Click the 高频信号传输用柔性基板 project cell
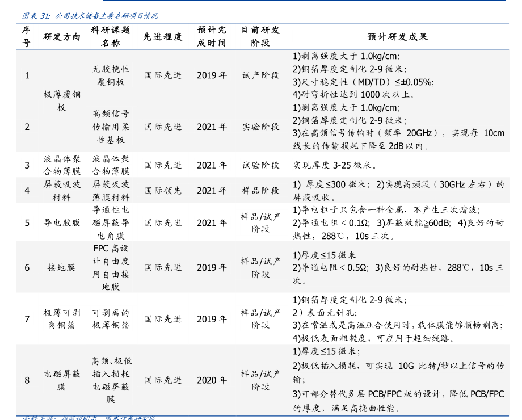This screenshot has width=522, height=420. [x=111, y=127]
